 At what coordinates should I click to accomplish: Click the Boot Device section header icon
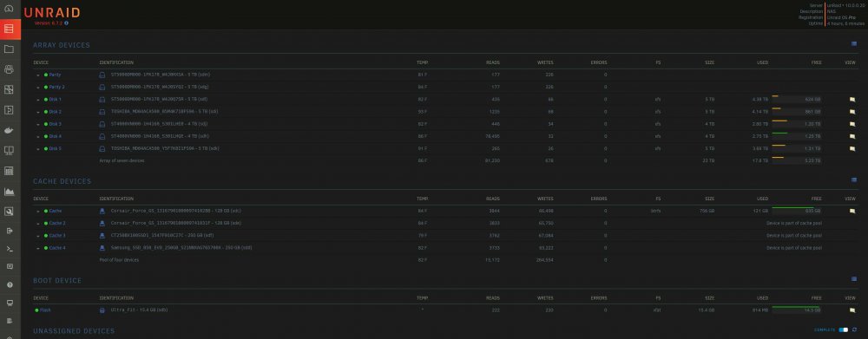(x=854, y=278)
